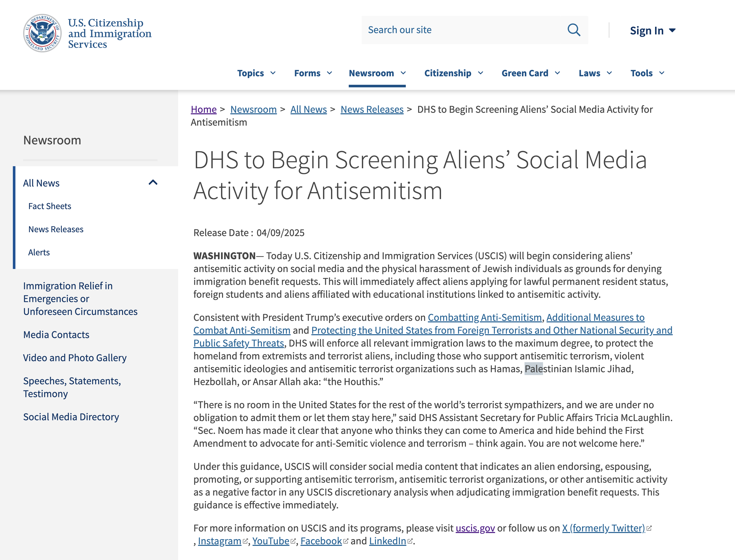Go to Home breadcrumb link
This screenshot has width=735, height=560.
[204, 109]
